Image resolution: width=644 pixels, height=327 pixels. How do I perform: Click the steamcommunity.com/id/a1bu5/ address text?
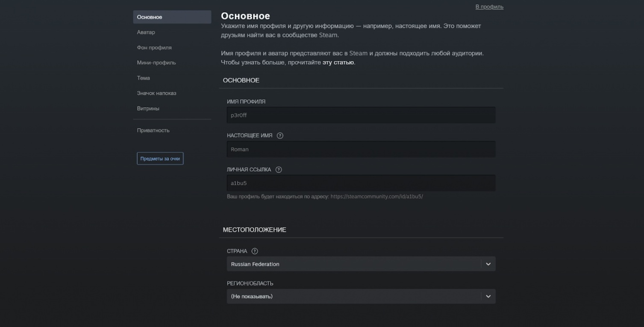click(377, 197)
